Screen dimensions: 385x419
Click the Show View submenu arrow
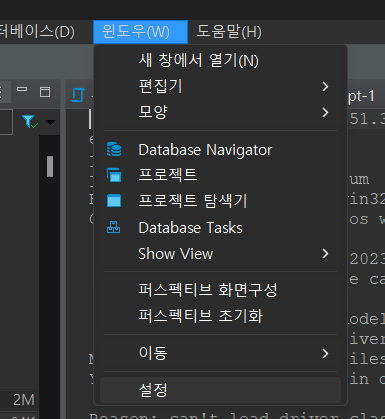coord(325,254)
